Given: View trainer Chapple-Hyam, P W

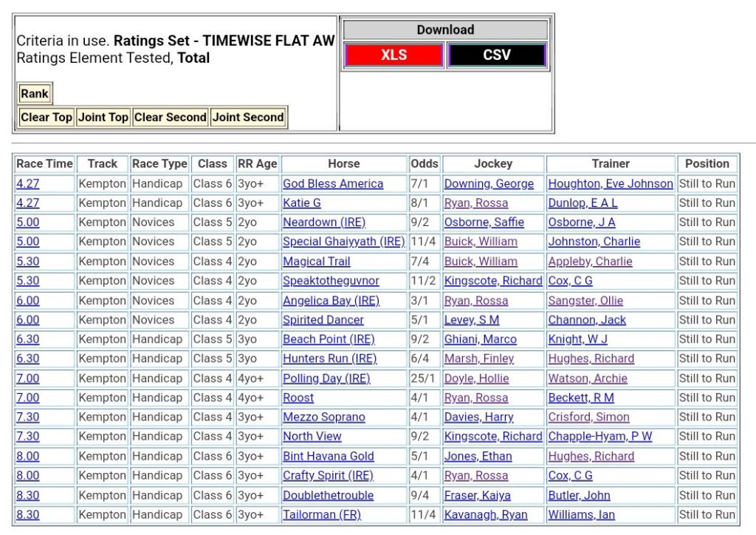Looking at the screenshot, I should pyautogui.click(x=600, y=436).
